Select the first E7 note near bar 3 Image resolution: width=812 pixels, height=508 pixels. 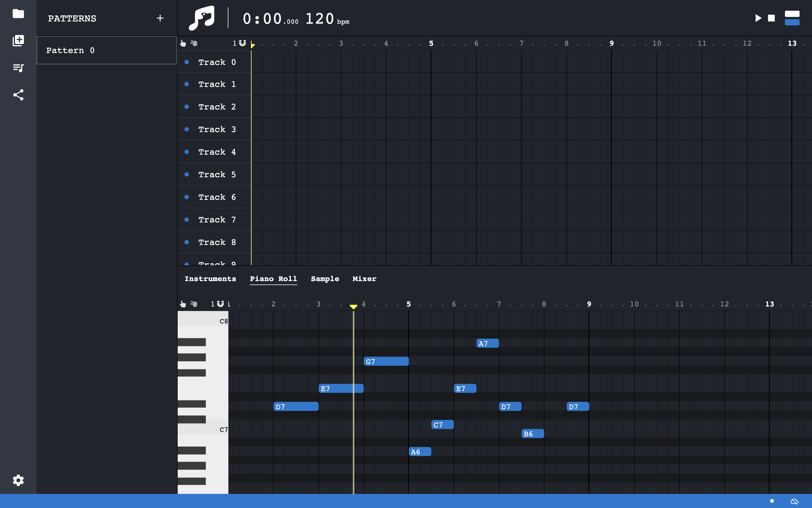pos(341,388)
